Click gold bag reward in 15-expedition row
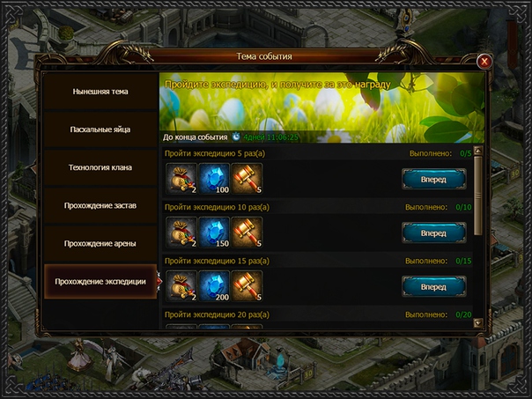 (181, 286)
